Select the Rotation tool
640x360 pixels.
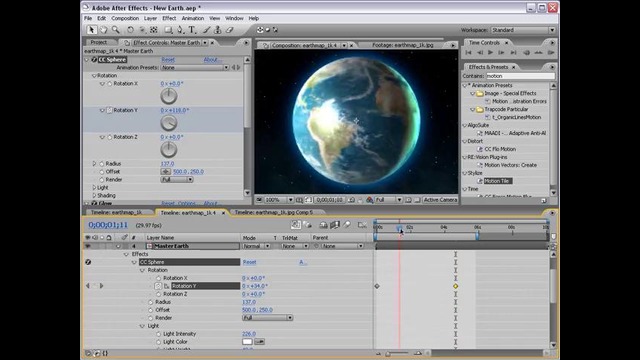(x=130, y=30)
